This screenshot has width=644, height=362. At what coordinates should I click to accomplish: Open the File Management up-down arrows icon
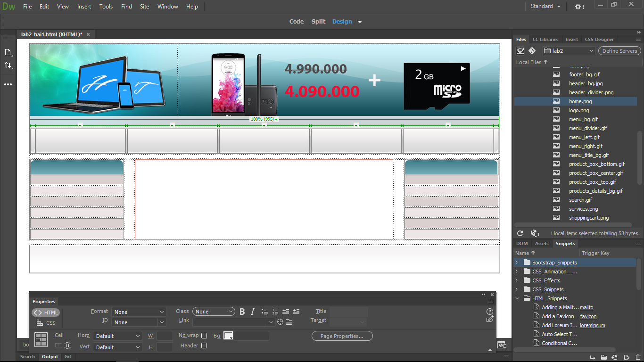point(8,66)
